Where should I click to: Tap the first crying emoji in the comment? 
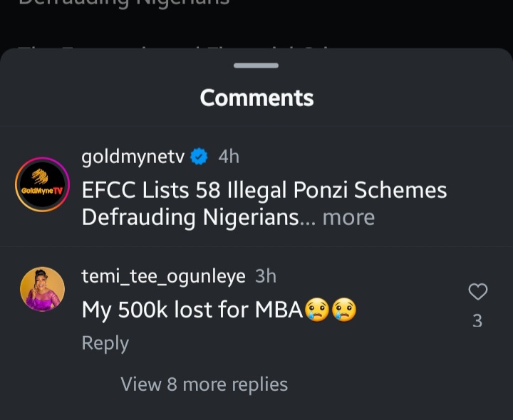click(x=316, y=310)
